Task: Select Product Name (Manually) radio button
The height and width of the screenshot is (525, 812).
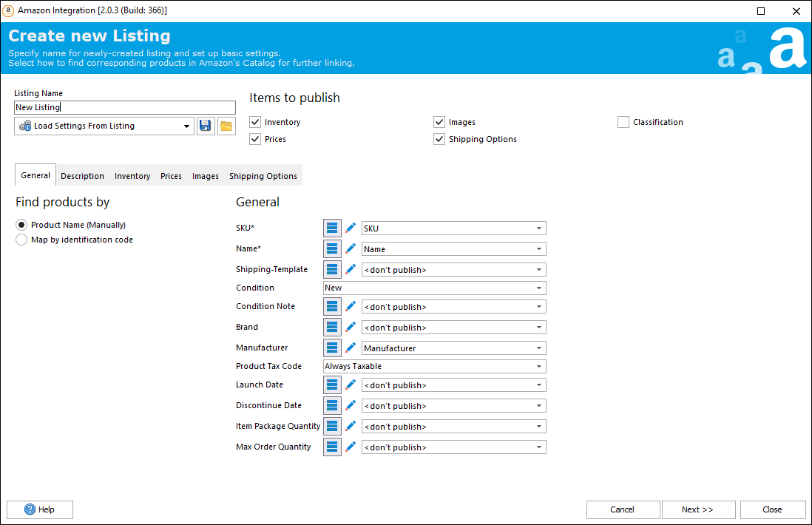Action: tap(21, 225)
